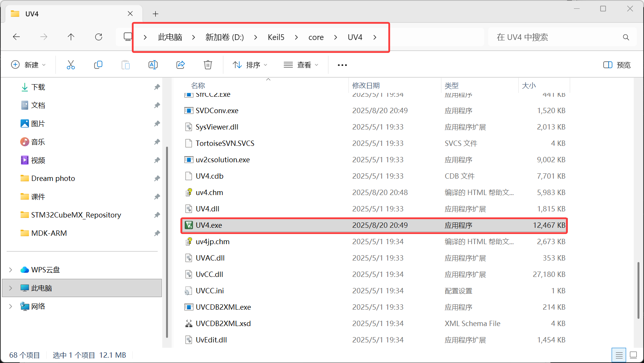Expand chevron after UV4 in address bar

(375, 37)
